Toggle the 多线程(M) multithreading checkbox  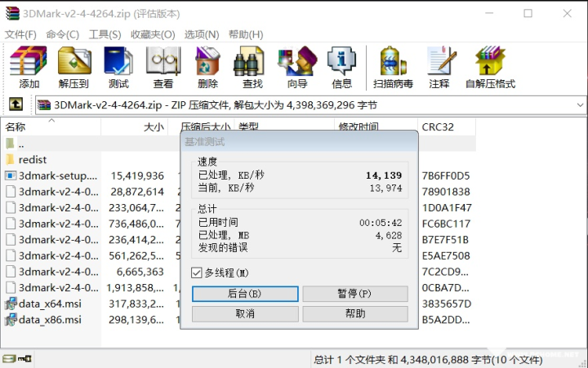(x=197, y=273)
